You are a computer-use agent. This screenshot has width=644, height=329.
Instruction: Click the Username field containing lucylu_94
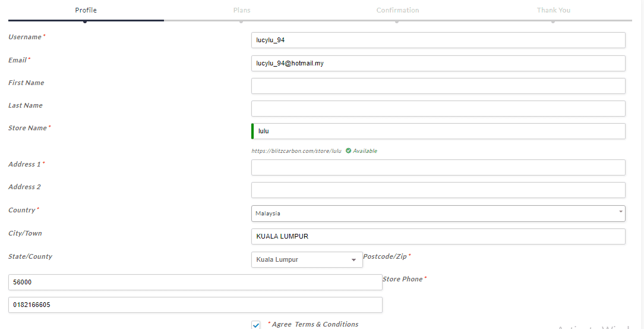click(438, 40)
